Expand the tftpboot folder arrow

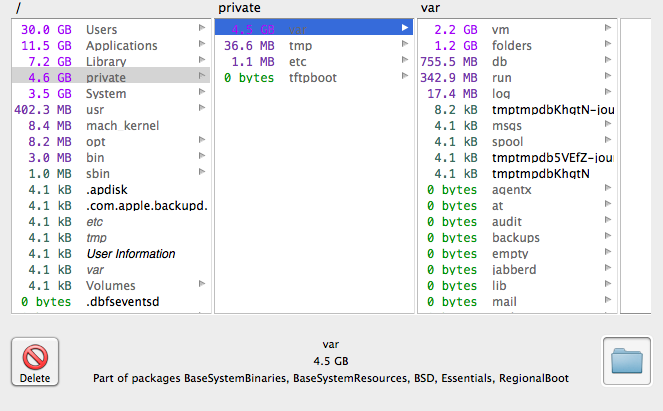pos(405,76)
